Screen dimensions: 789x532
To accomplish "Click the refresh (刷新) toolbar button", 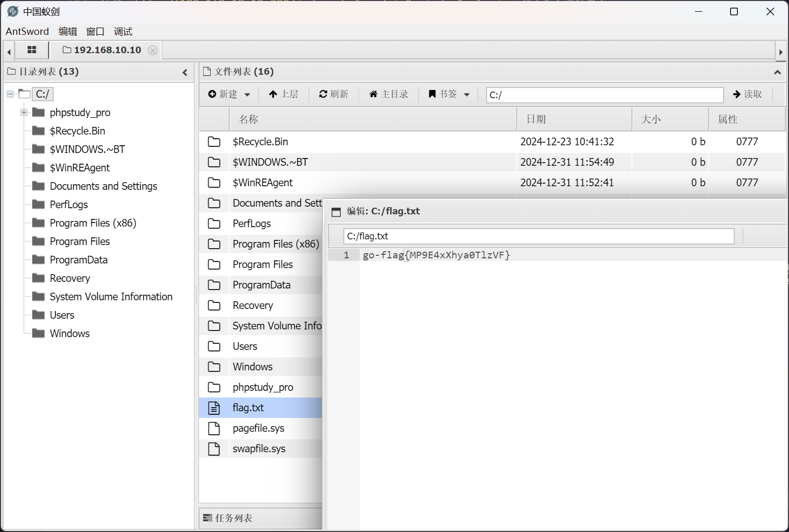I will [x=334, y=94].
